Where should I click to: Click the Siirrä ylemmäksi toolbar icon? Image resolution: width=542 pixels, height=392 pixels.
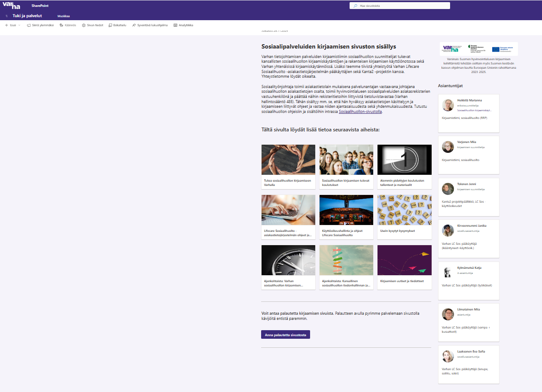(28, 25)
